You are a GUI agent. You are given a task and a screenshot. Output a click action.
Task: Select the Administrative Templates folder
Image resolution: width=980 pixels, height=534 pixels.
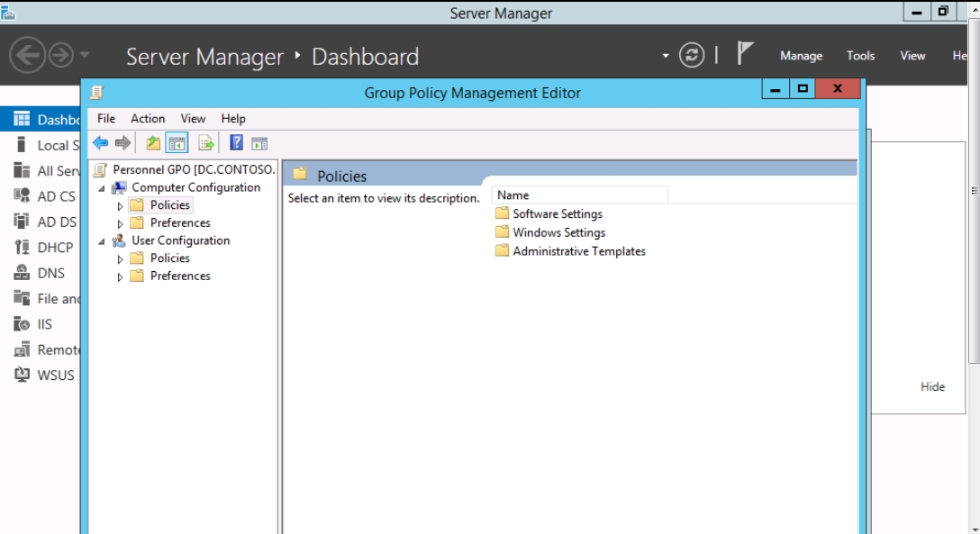[x=578, y=251]
